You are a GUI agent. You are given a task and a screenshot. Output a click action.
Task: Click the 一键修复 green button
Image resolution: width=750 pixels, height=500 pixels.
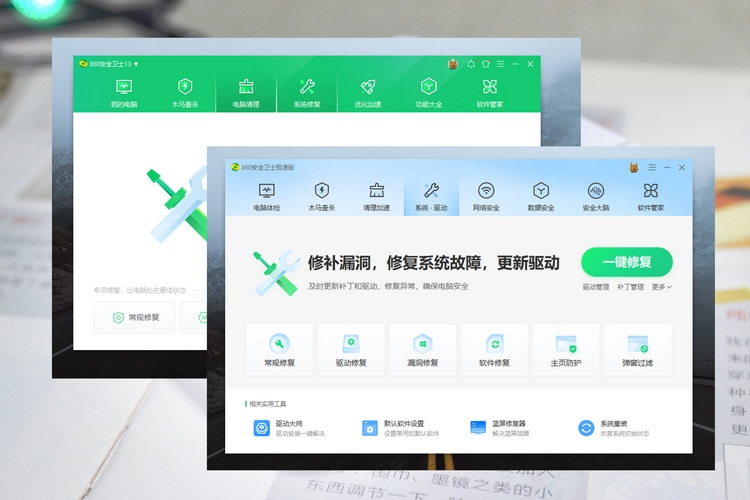pyautogui.click(x=627, y=262)
